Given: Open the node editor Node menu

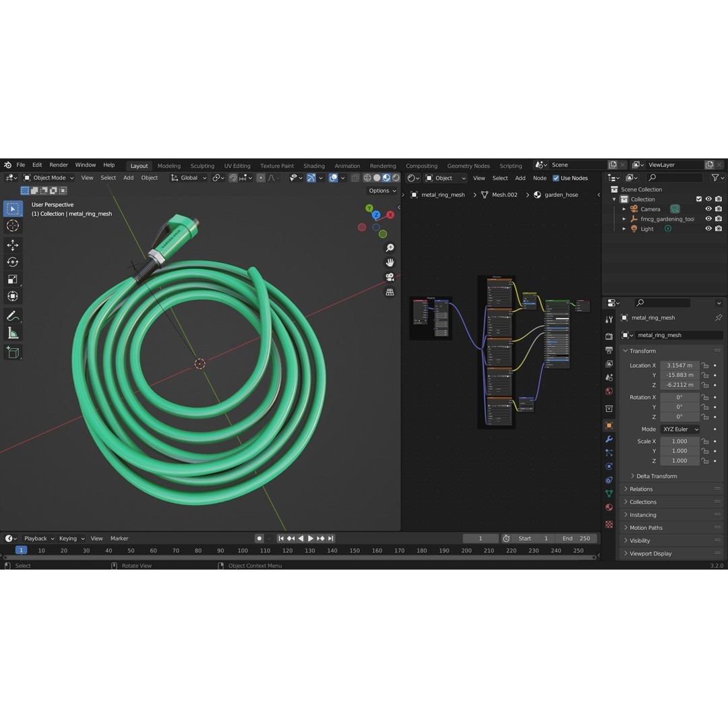Looking at the screenshot, I should pyautogui.click(x=539, y=178).
